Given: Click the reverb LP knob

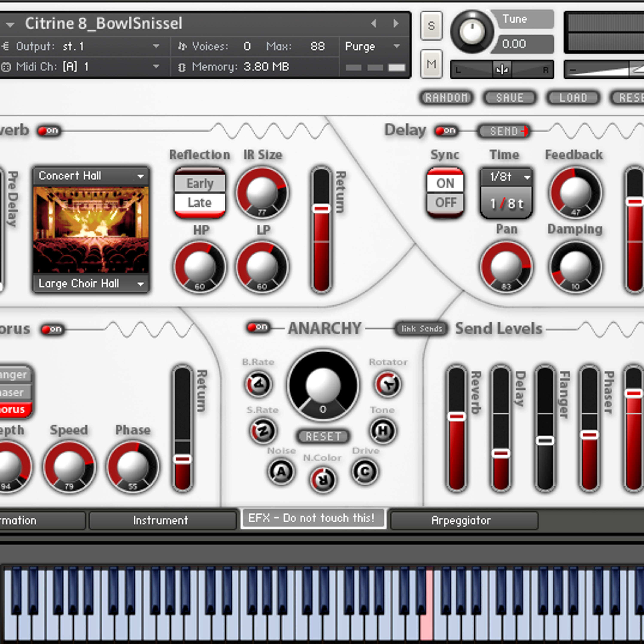Looking at the screenshot, I should (x=262, y=267).
